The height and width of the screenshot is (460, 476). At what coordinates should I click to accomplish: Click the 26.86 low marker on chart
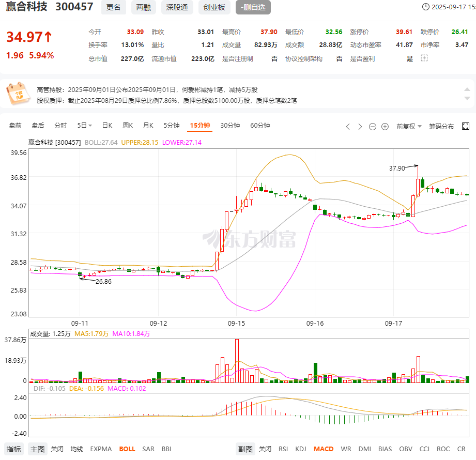pos(103,282)
